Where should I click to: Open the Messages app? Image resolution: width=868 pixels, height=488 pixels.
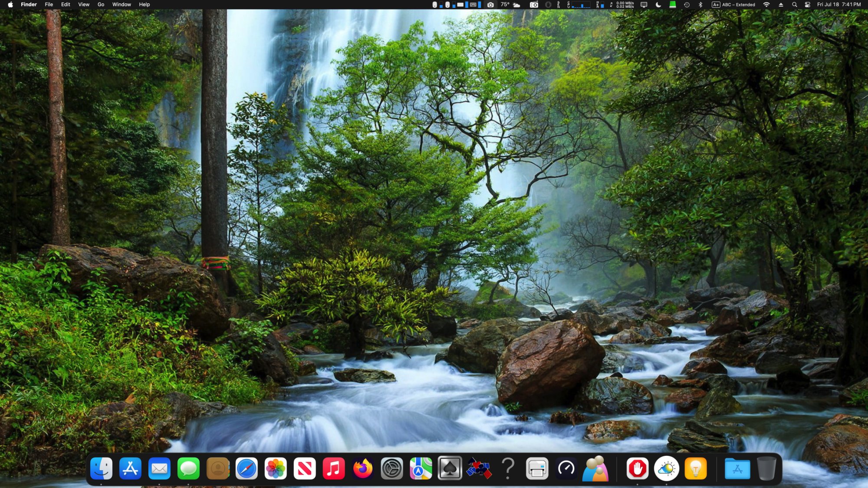188,468
